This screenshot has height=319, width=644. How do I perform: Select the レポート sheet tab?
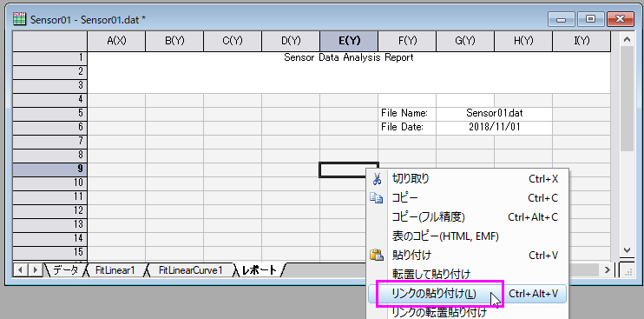click(260, 270)
